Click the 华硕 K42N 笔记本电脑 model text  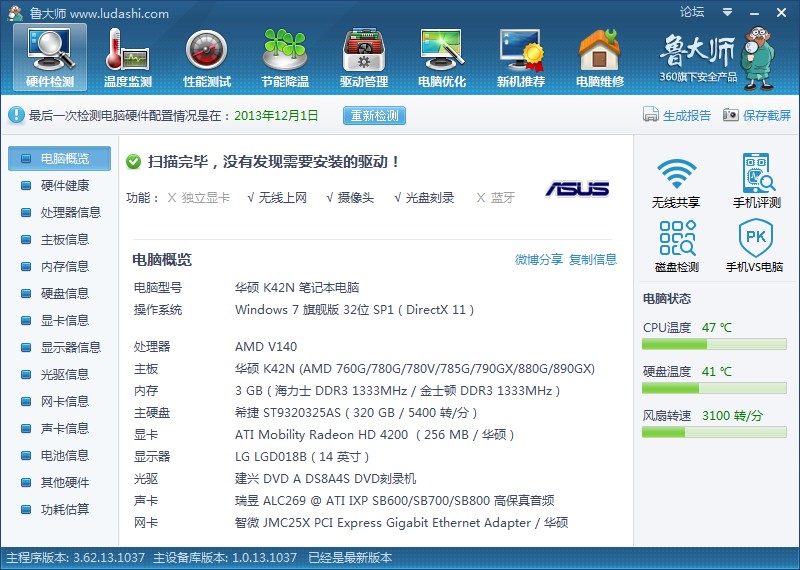297,287
